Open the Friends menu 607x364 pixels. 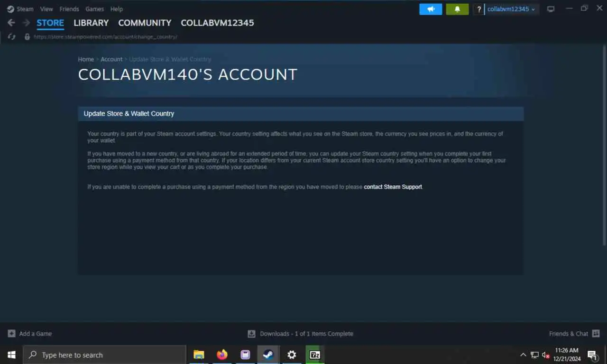pos(69,9)
